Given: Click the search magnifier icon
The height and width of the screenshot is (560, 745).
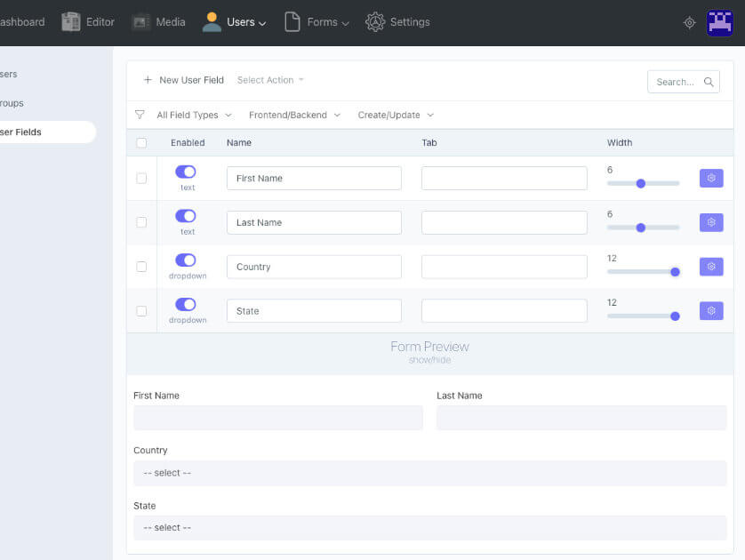Looking at the screenshot, I should (709, 82).
